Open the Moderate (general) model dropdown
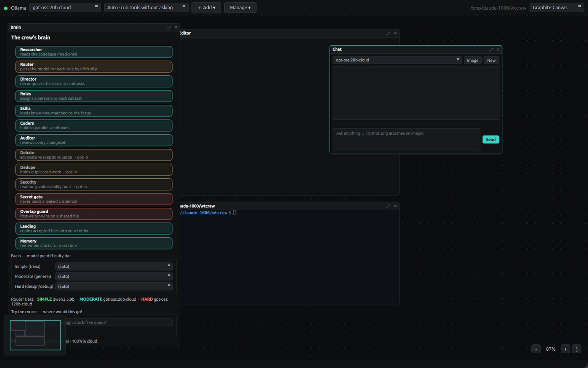The width and height of the screenshot is (588, 368). 114,276
